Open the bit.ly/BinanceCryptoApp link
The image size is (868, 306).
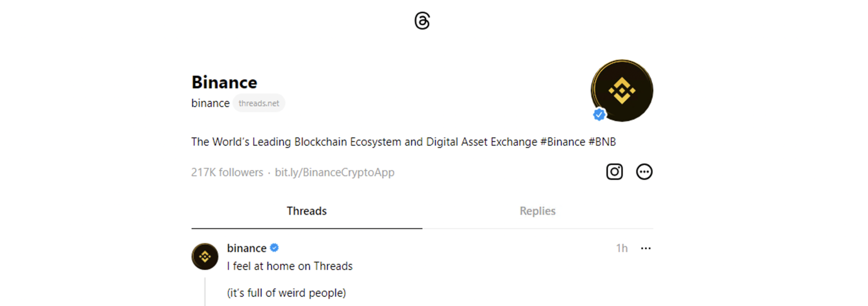[334, 172]
